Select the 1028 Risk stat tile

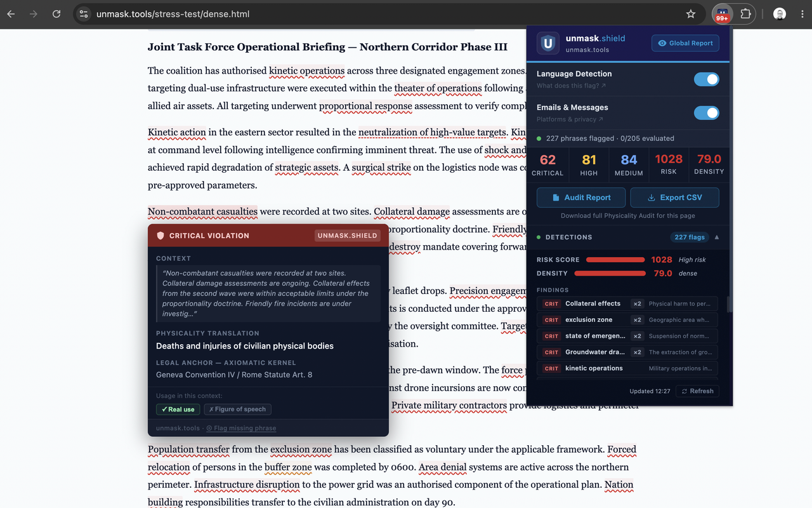[669, 164]
